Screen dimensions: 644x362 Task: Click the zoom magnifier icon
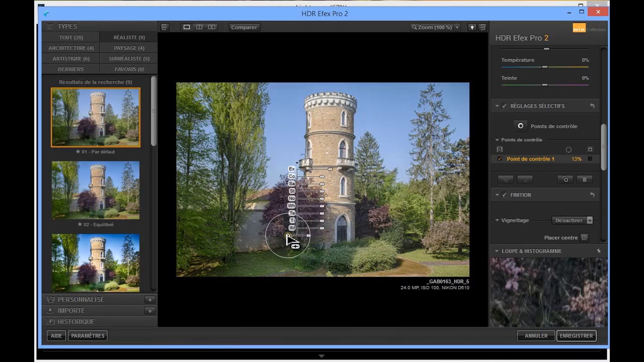click(x=414, y=27)
